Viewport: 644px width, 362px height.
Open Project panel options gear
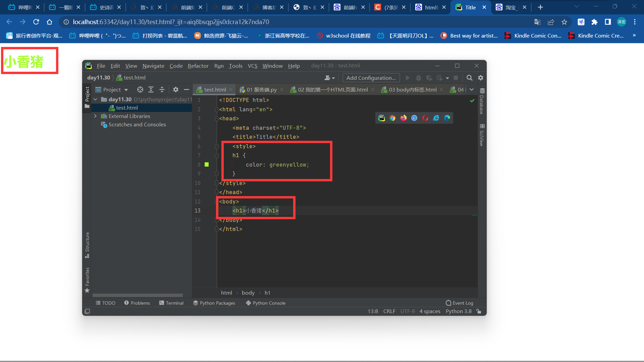pyautogui.click(x=175, y=89)
